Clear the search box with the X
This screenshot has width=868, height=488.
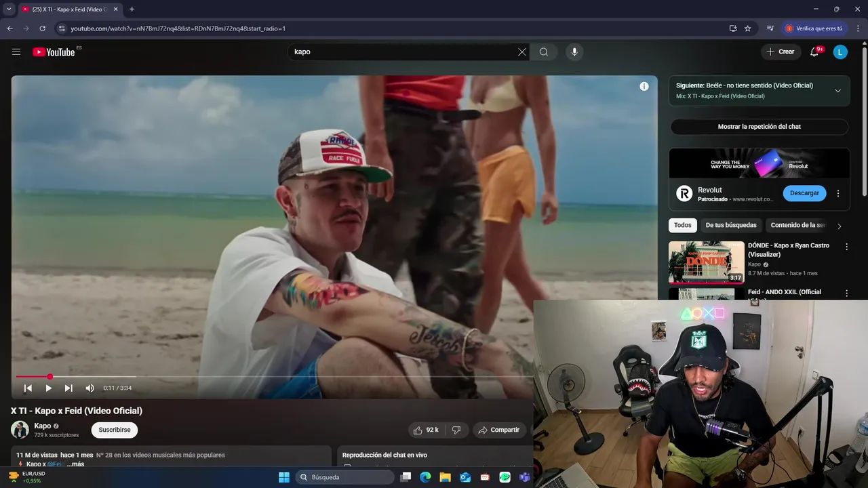521,52
